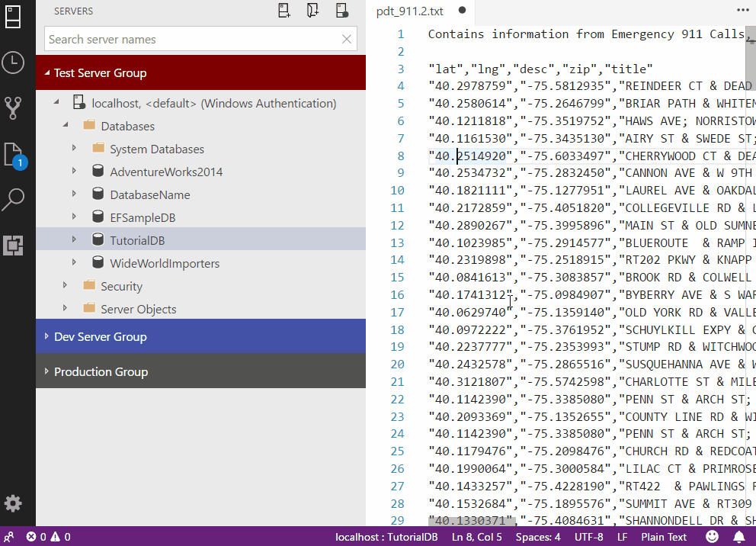Click the New Connection icon in Servers header
The height and width of the screenshot is (546, 756).
click(284, 11)
